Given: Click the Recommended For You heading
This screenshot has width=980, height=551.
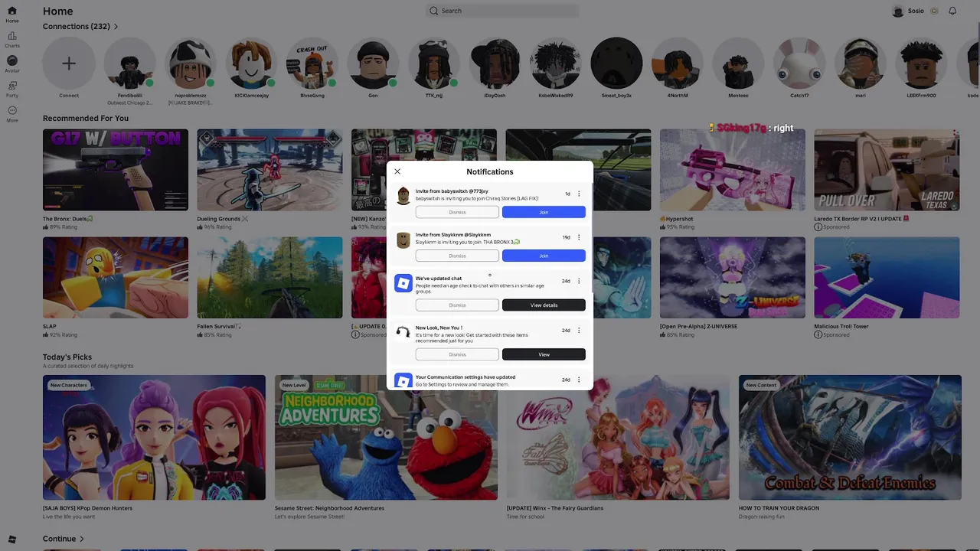Looking at the screenshot, I should coord(86,119).
